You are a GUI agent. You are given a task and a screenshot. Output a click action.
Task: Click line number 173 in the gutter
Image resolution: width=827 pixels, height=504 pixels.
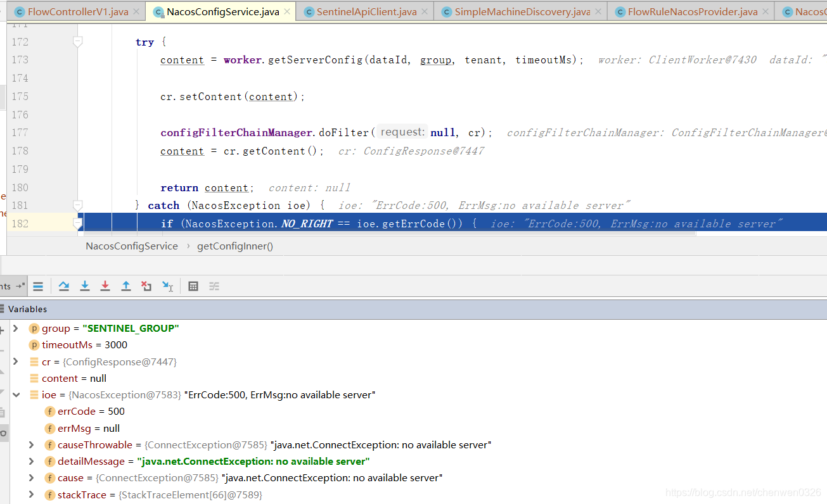tap(20, 60)
